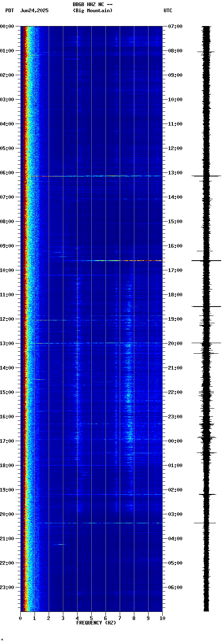Screen dimensions: 224x644
Task: Click the small blip near 3 Hz after 21:00 PDT
Action: (x=60, y=544)
